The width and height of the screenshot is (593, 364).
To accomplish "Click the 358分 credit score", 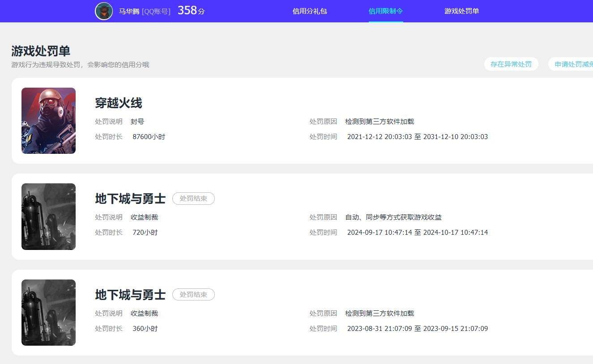I will [191, 11].
